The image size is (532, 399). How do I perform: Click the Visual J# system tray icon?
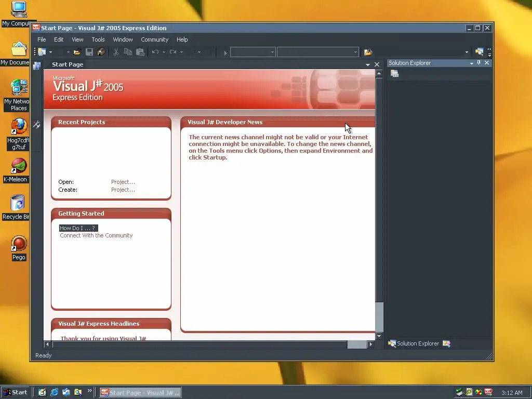click(488, 392)
